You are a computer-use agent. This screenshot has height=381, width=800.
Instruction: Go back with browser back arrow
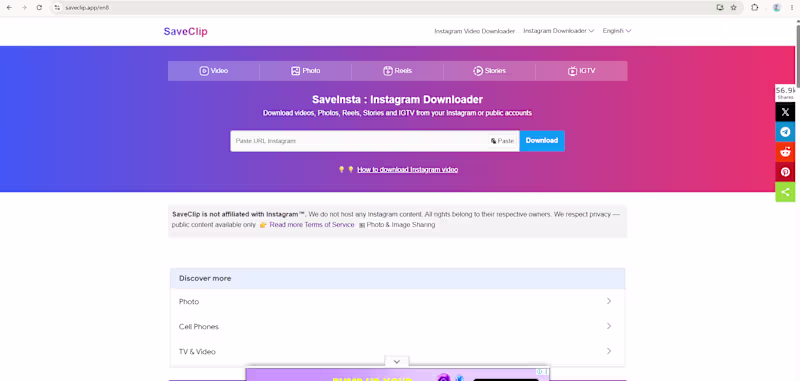(9, 8)
